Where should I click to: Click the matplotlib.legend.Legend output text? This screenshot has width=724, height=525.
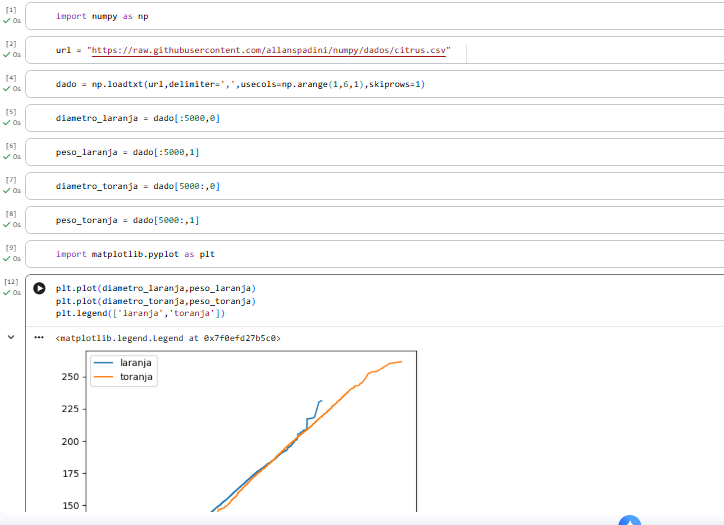168,338
